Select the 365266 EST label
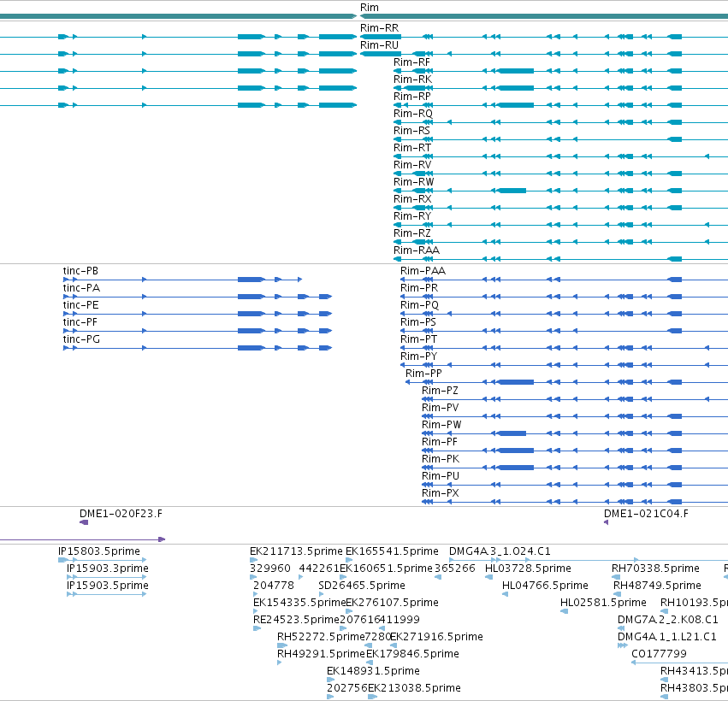This screenshot has height=701, width=728. (x=455, y=568)
